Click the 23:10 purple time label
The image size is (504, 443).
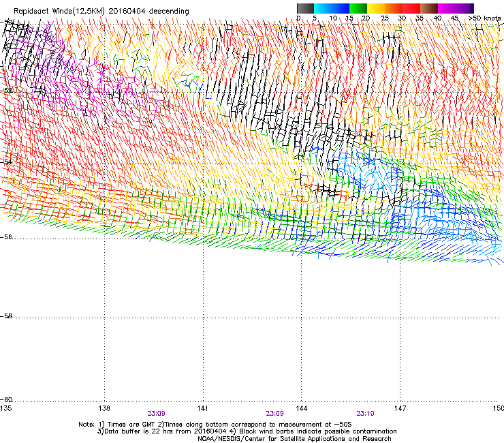coord(365,414)
